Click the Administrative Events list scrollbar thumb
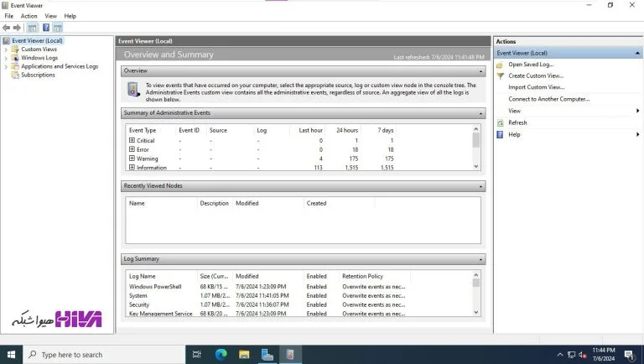The width and height of the screenshot is (644, 364). click(x=476, y=140)
